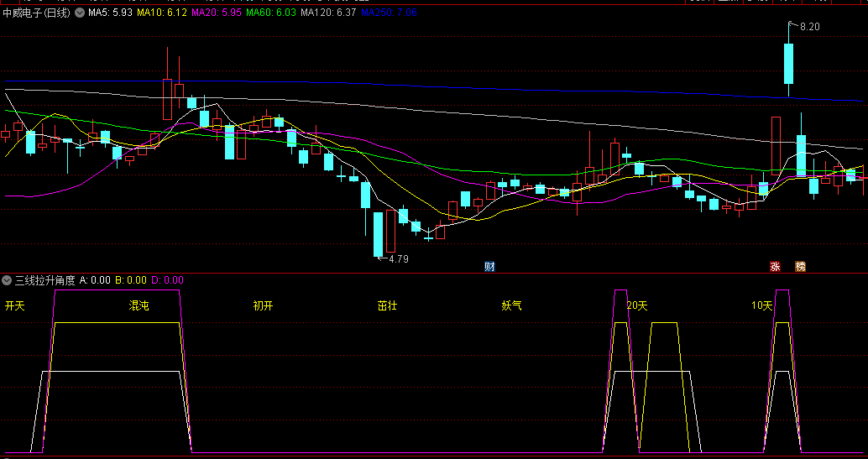Click the 20天 label in indicator panel

[x=637, y=305]
